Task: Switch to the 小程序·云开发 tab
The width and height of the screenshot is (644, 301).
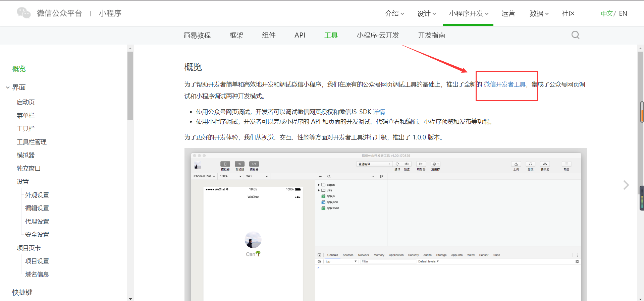Action: (378, 35)
